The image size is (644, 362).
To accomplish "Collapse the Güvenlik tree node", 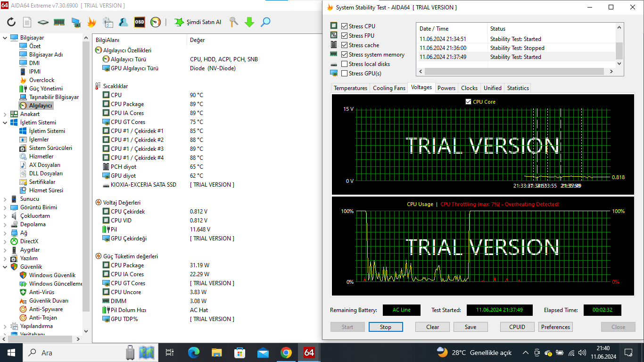I will point(5,267).
